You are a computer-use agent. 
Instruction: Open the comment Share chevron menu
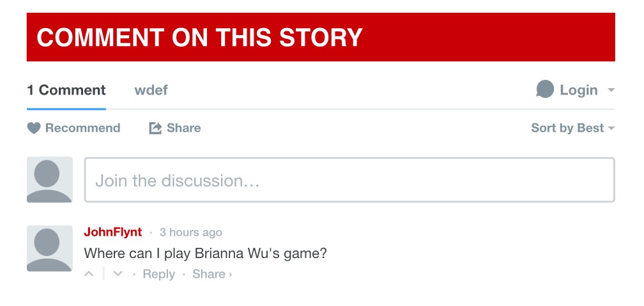(x=231, y=274)
